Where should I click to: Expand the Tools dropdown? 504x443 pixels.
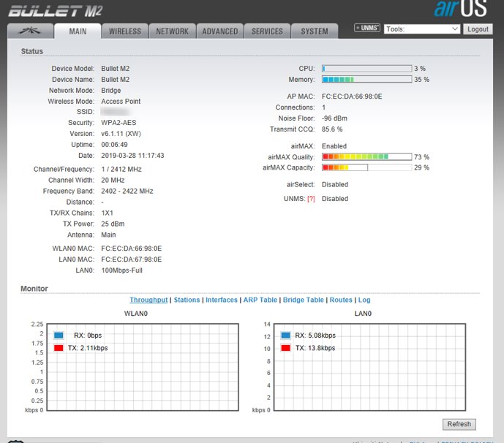coord(422,29)
